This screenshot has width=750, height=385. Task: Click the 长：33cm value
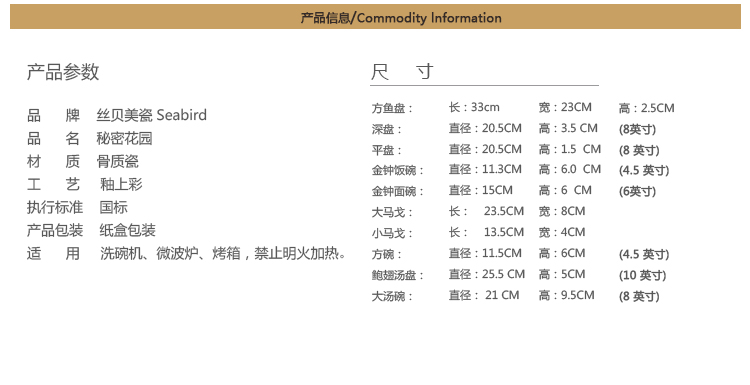tap(474, 108)
